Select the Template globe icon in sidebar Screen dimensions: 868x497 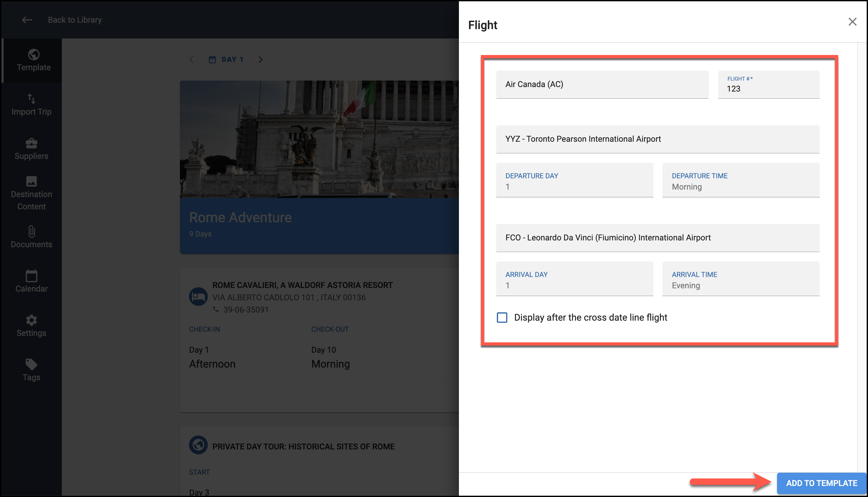point(33,54)
